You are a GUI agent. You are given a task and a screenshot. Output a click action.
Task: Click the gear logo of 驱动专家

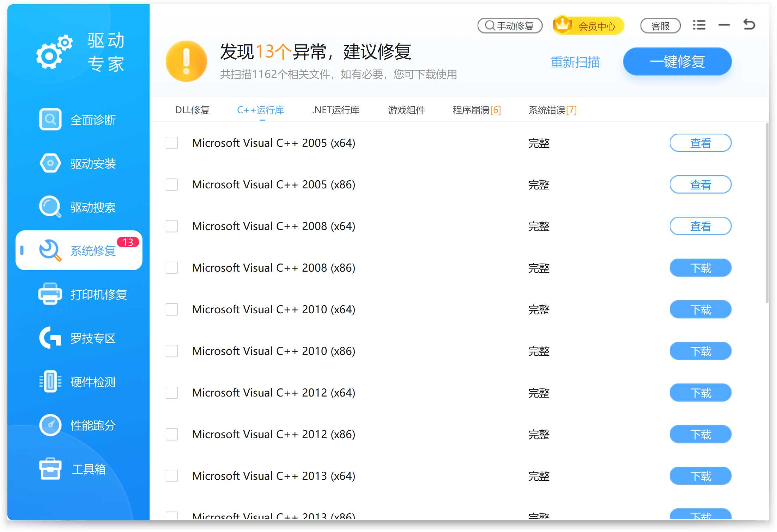pyautogui.click(x=54, y=52)
